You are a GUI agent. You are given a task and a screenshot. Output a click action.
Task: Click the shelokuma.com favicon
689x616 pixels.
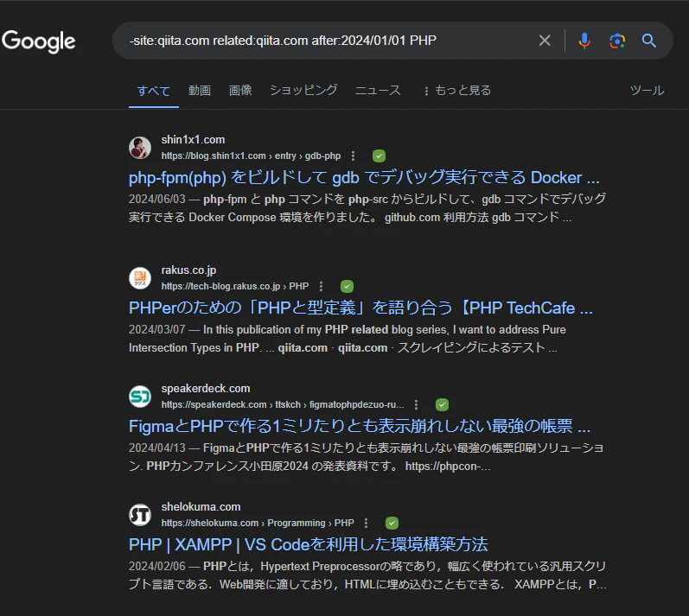140,515
